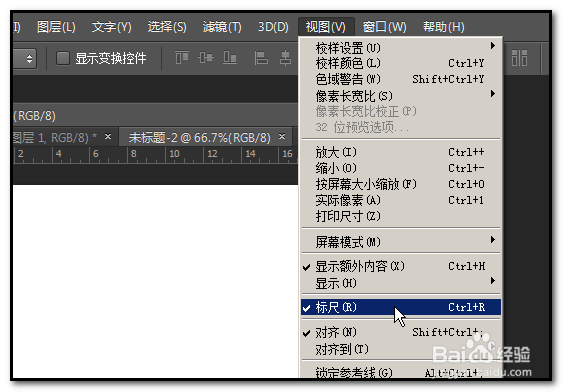Choose 按屏幕大小缩放(F)
This screenshot has height=392, width=563.
pyautogui.click(x=401, y=184)
